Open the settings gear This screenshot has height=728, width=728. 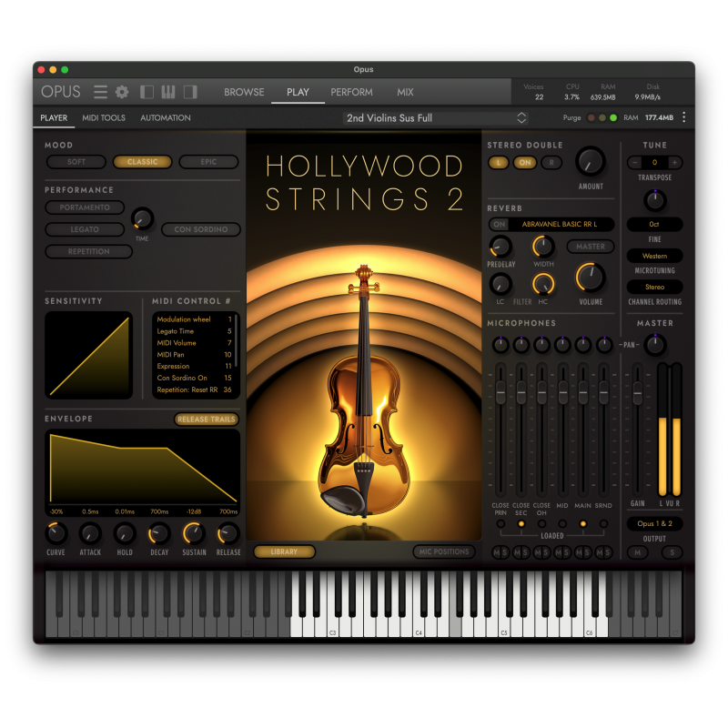tap(122, 92)
